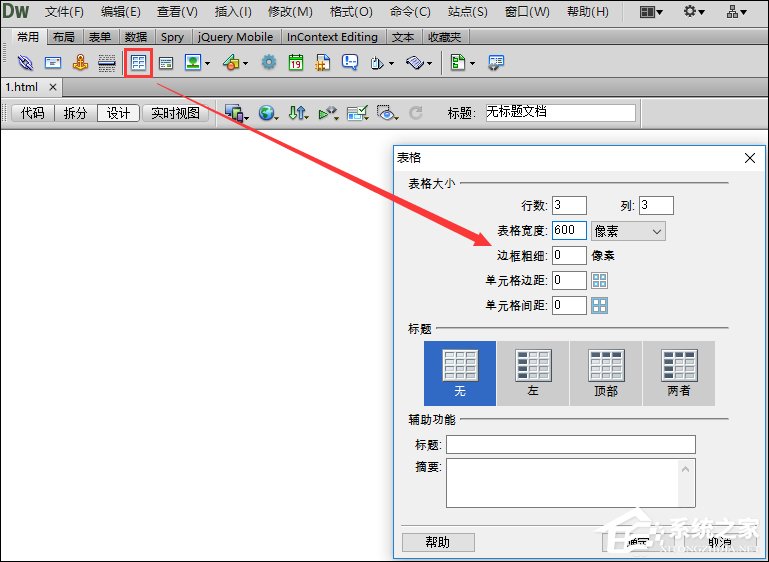Click the Widget gear icon
This screenshot has height=562, width=769.
tap(269, 63)
